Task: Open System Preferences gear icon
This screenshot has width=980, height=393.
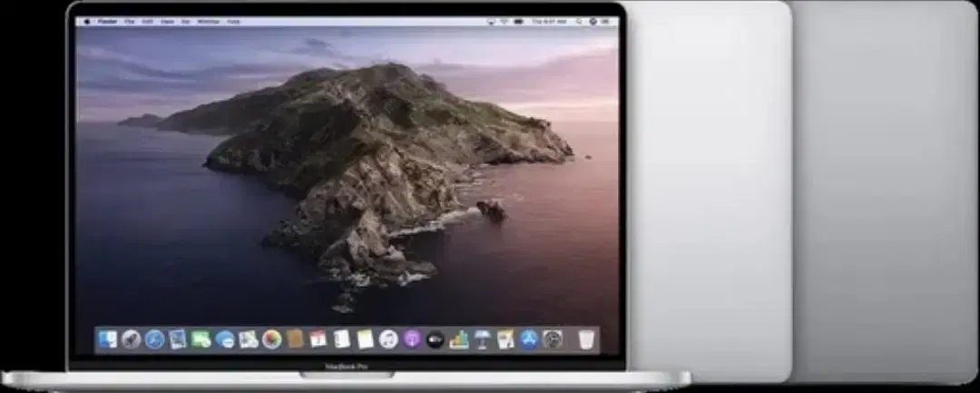Action: (553, 339)
